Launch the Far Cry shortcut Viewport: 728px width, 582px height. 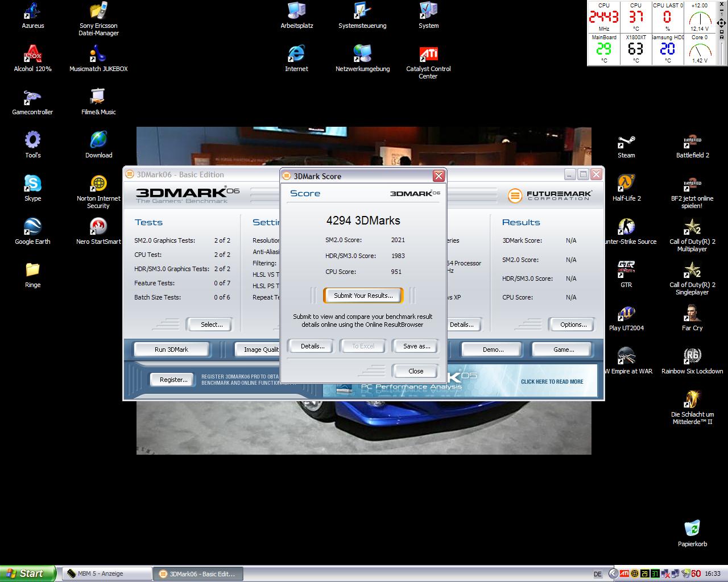(x=692, y=318)
